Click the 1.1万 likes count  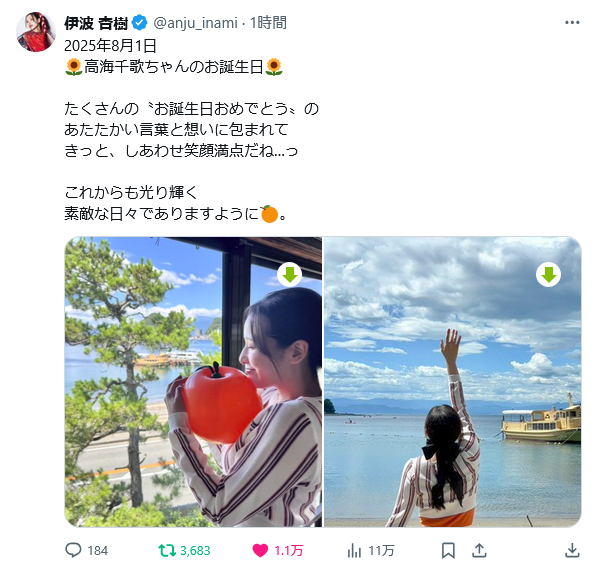coord(289,551)
